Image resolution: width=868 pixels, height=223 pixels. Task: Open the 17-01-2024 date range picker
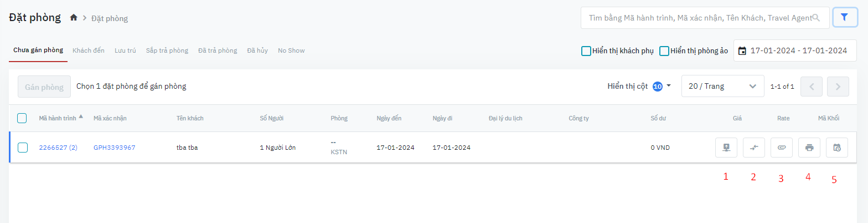coord(793,50)
